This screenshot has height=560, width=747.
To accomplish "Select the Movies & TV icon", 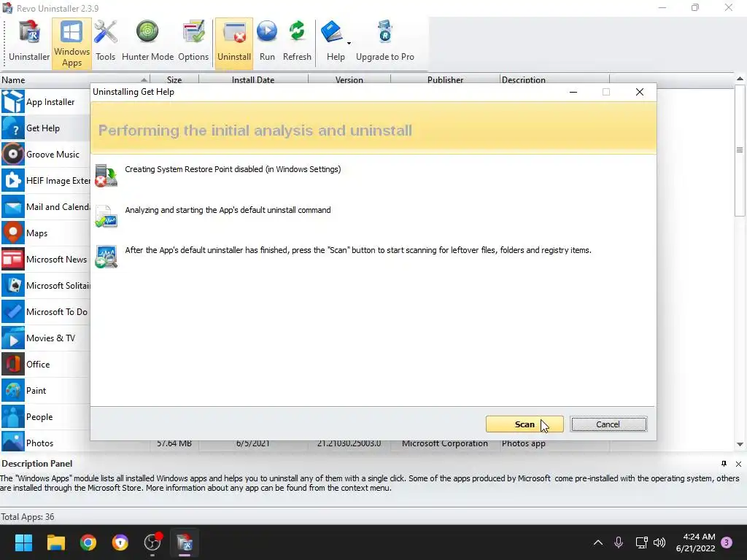I will click(x=13, y=338).
